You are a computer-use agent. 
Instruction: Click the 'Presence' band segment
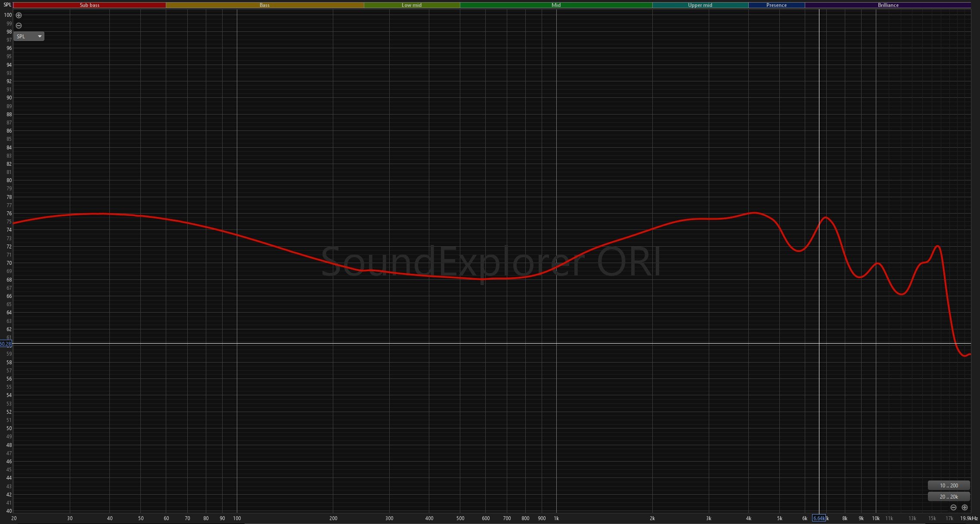click(776, 5)
